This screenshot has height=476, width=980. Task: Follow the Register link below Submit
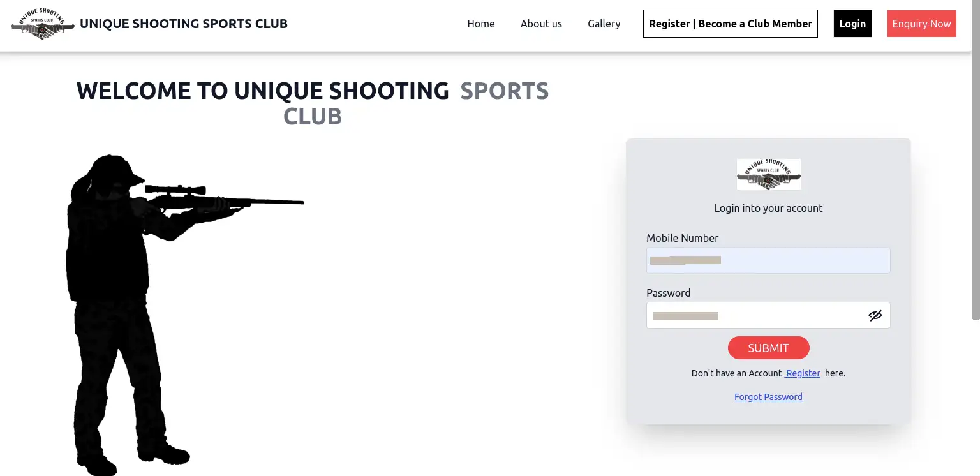803,373
